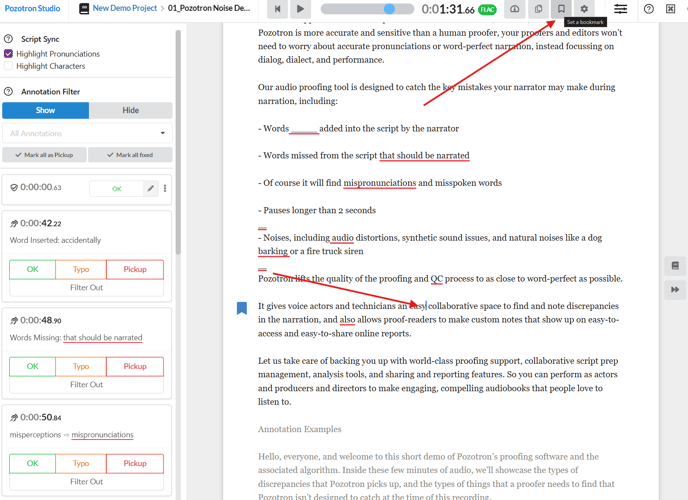Viewport: 688px width, 500px height.
Task: Open the help question mark in the top bar
Action: coord(649,9)
